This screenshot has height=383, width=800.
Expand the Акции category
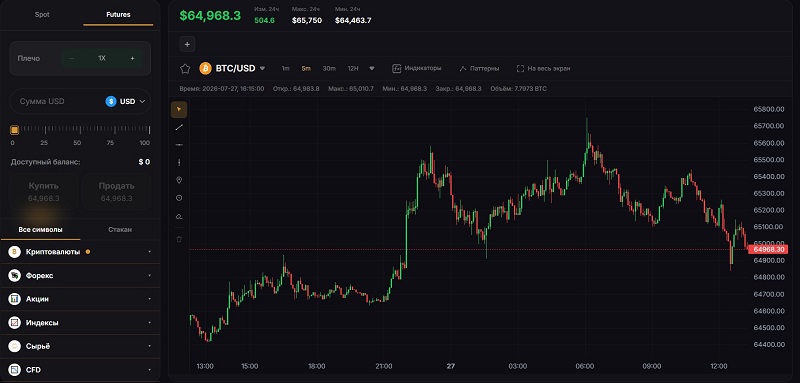pyautogui.click(x=149, y=299)
